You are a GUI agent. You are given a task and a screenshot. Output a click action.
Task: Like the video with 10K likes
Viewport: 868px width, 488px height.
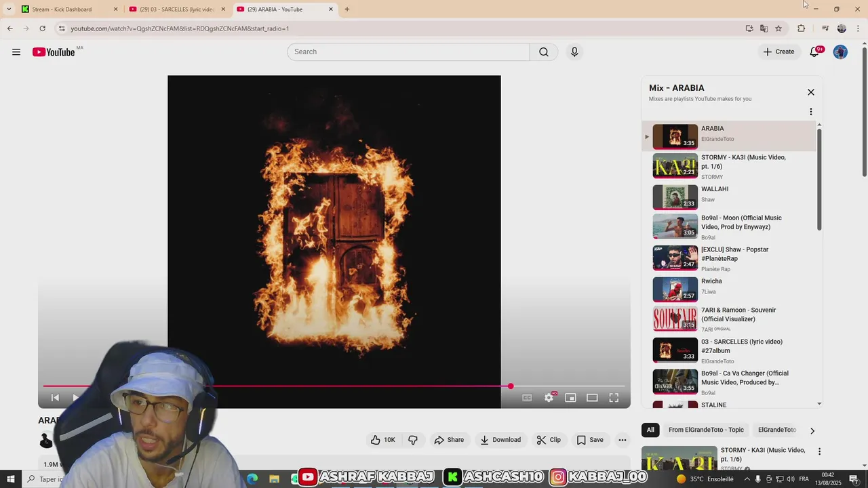[382, 440]
